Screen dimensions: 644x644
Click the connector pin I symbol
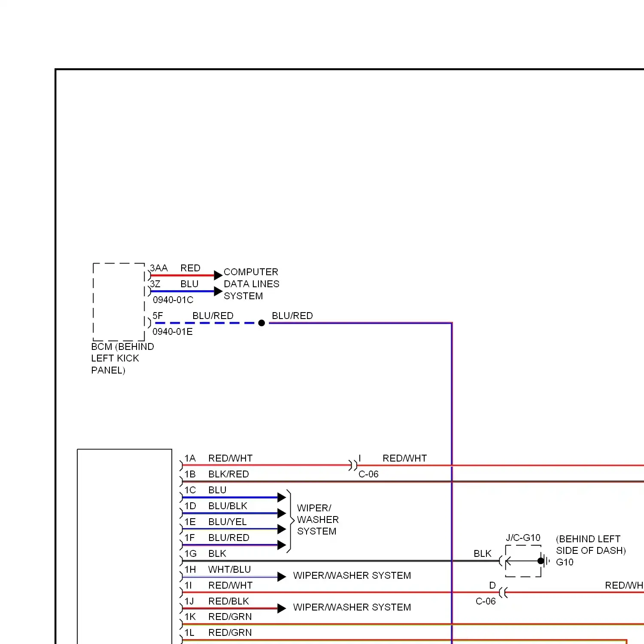[x=353, y=465]
